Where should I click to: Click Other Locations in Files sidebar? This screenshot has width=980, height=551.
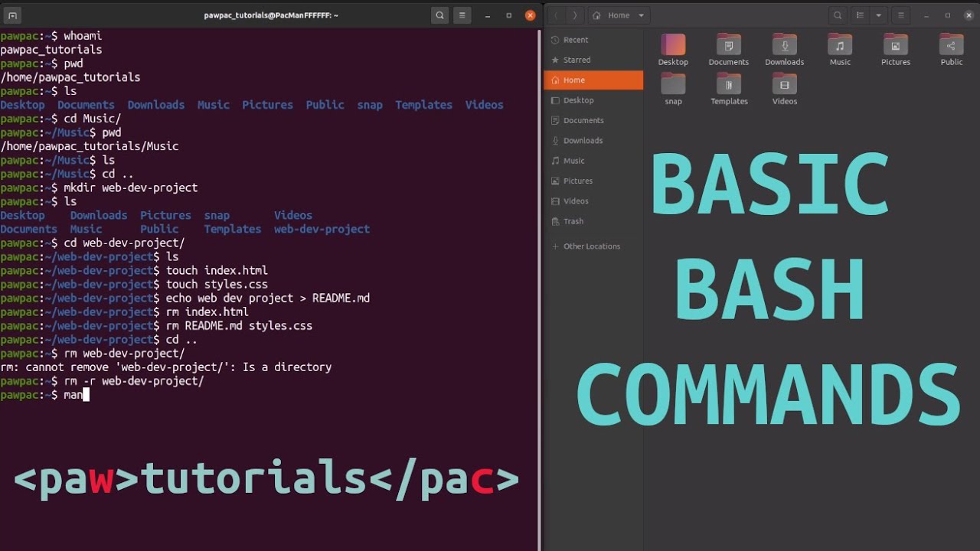coord(593,246)
